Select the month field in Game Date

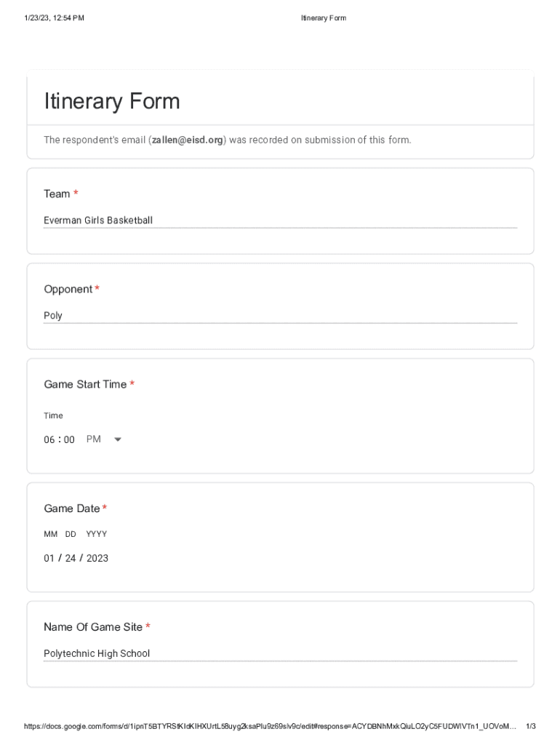click(49, 558)
